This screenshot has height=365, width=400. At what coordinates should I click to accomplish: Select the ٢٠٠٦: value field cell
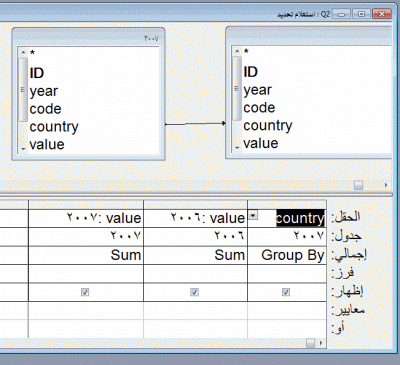(x=195, y=218)
